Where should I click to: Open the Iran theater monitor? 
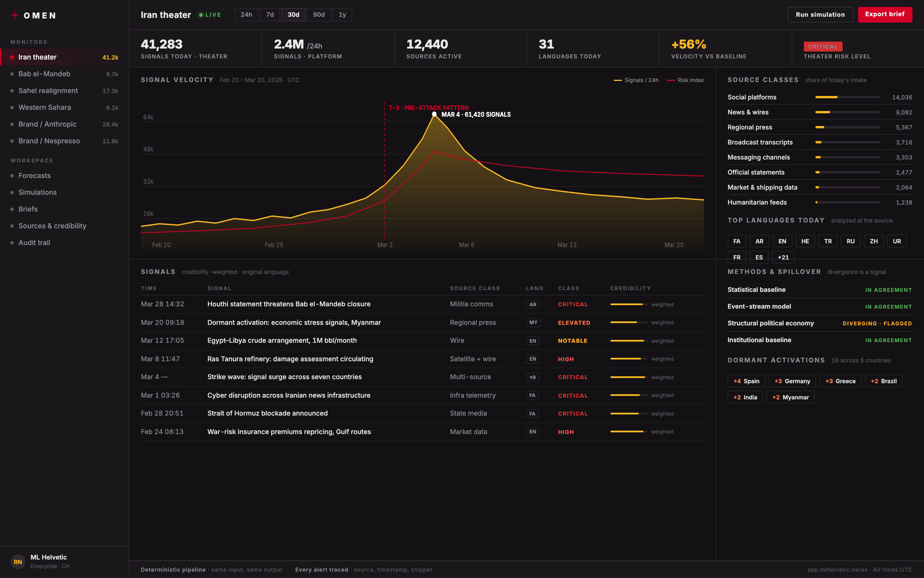coord(64,57)
